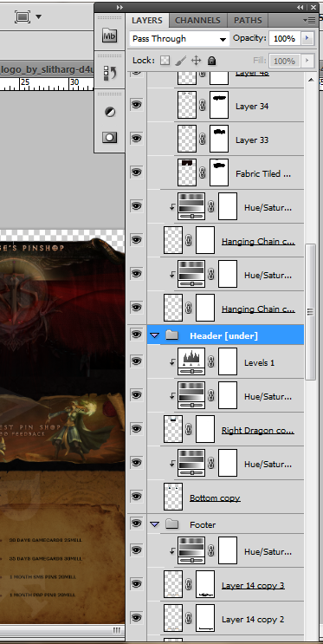This screenshot has width=323, height=644.
Task: Collapse the Footer group triangle
Action: [x=154, y=524]
